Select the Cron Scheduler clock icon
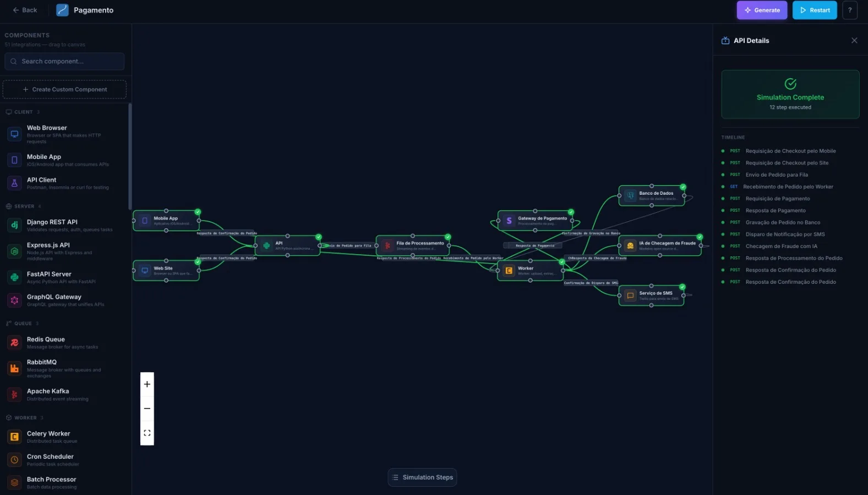The width and height of the screenshot is (868, 495). (14, 460)
